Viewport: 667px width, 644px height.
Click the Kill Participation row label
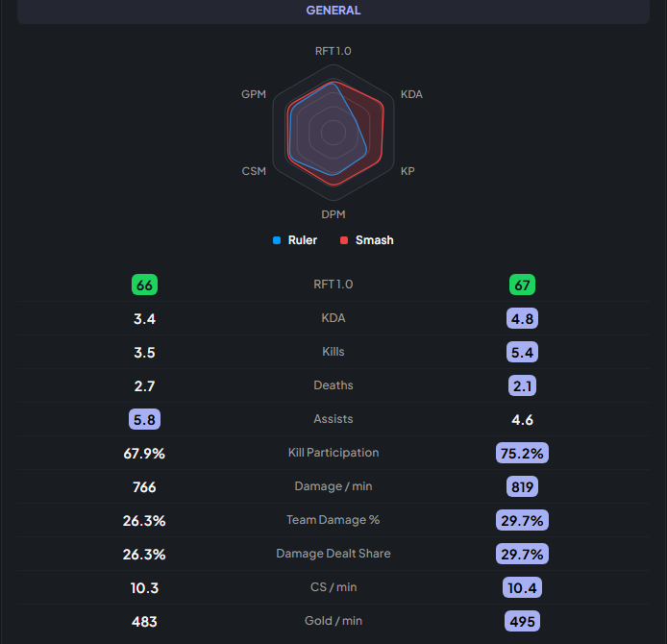[x=333, y=453]
